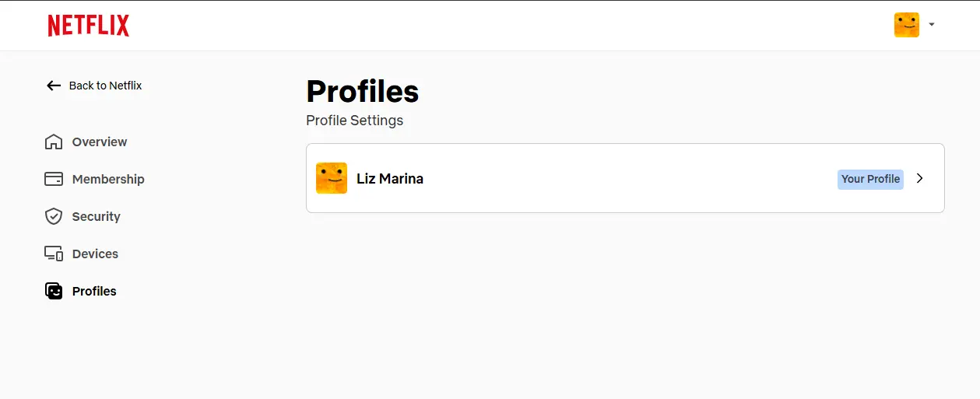Click the Devices monitor icon

tap(54, 254)
